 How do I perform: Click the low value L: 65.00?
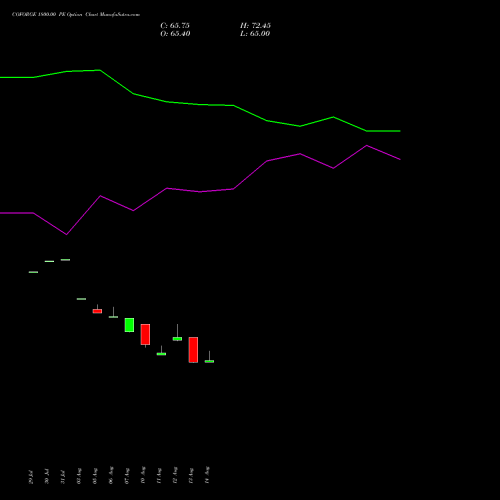(255, 34)
